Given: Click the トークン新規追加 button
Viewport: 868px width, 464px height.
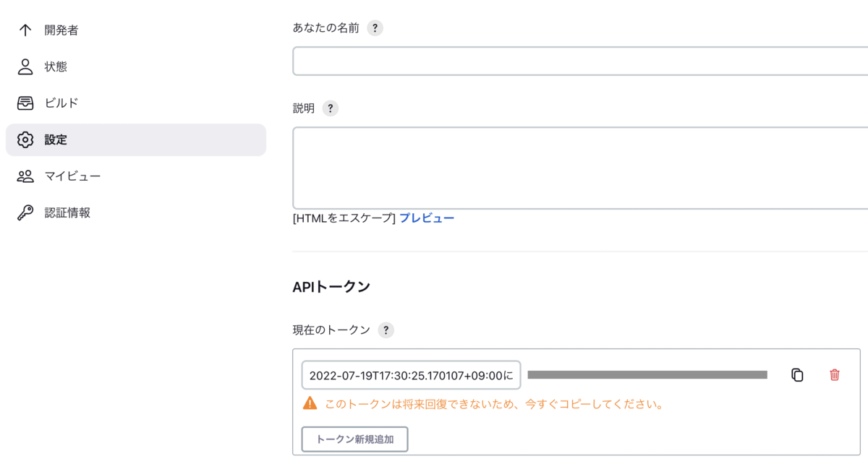Looking at the screenshot, I should (x=354, y=439).
